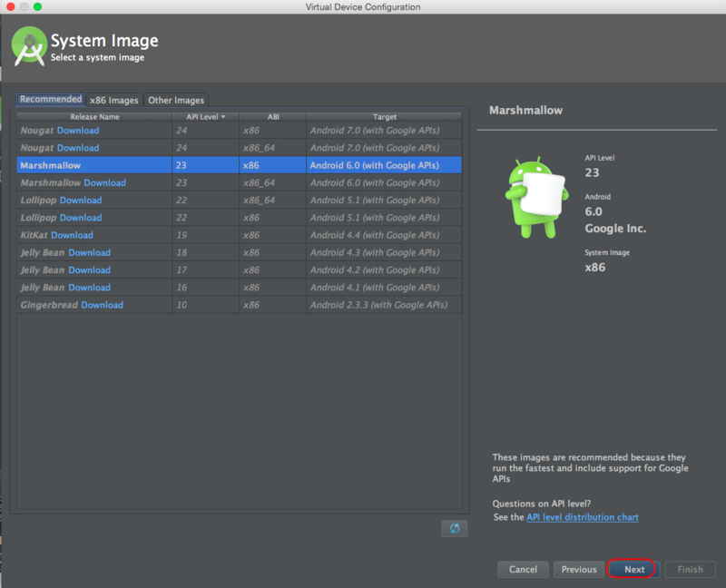
Task: Click the 'Marshmallow' details panel heading
Action: coord(526,110)
